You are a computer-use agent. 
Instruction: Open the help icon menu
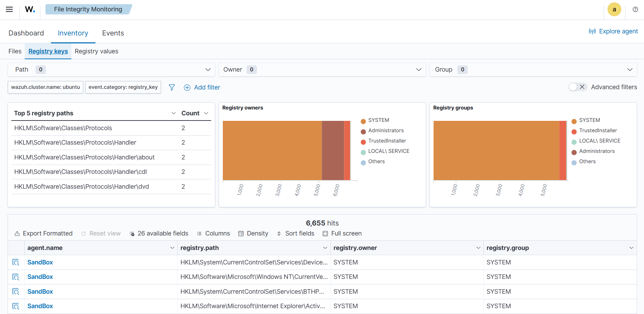pos(635,10)
